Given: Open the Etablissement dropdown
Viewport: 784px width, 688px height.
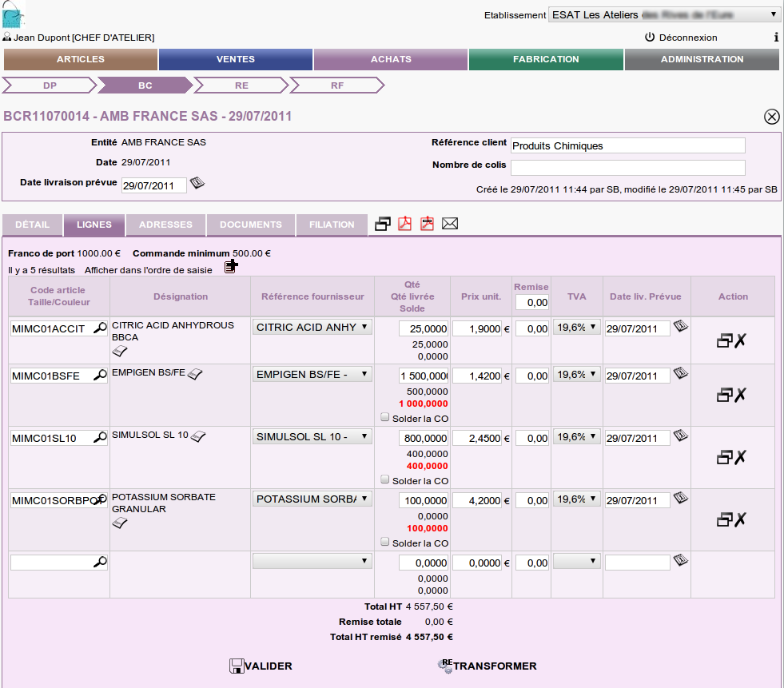Looking at the screenshot, I should click(x=664, y=14).
